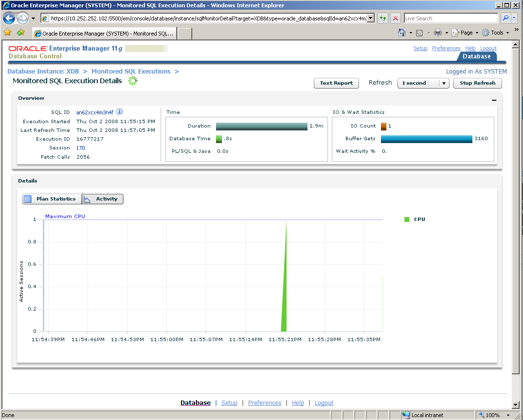Click the browser Forward arrow
Screen dimensions: 523x420
(x=22, y=18)
